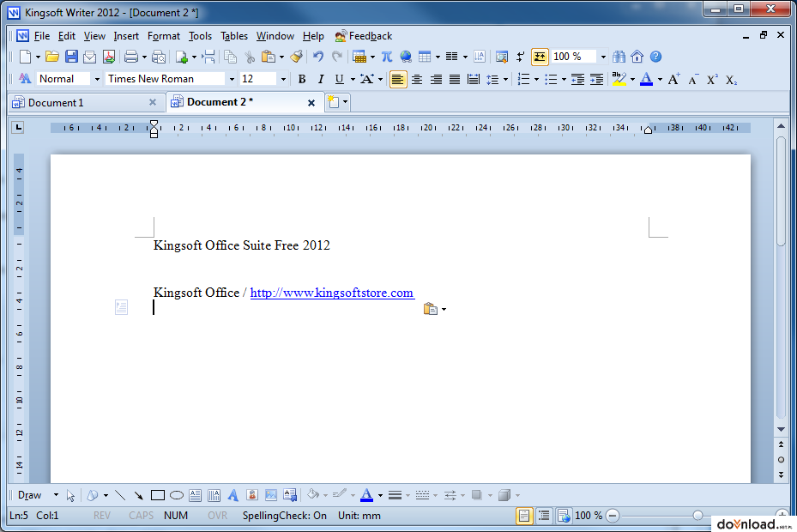Close the Document 2 tab

point(311,103)
